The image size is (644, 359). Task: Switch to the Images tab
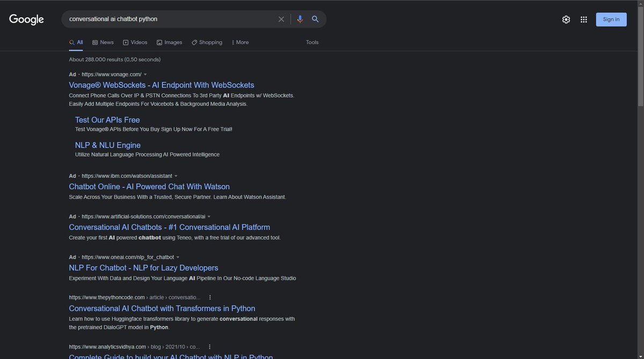tap(170, 42)
